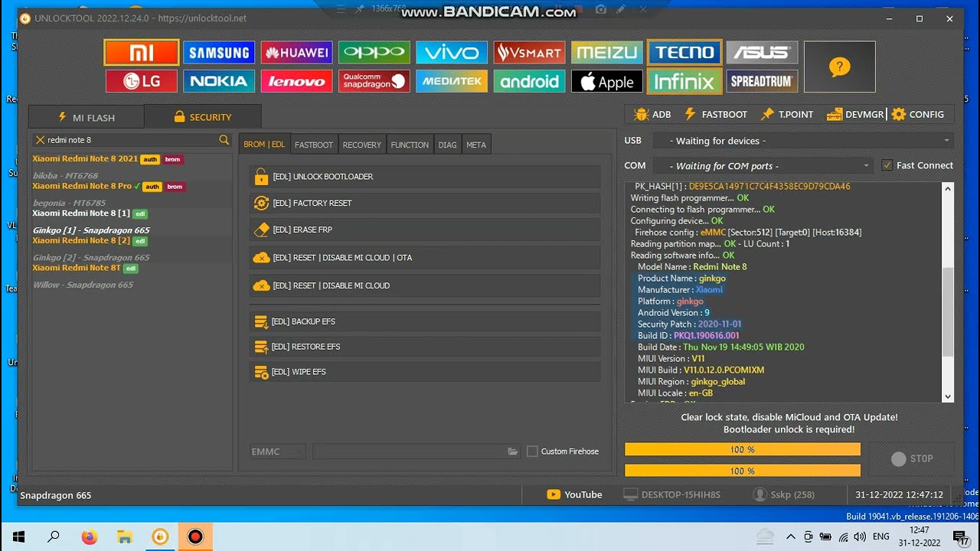This screenshot has width=980, height=551.
Task: Select the Mi (Xiaomi) brand logo
Action: (x=142, y=52)
